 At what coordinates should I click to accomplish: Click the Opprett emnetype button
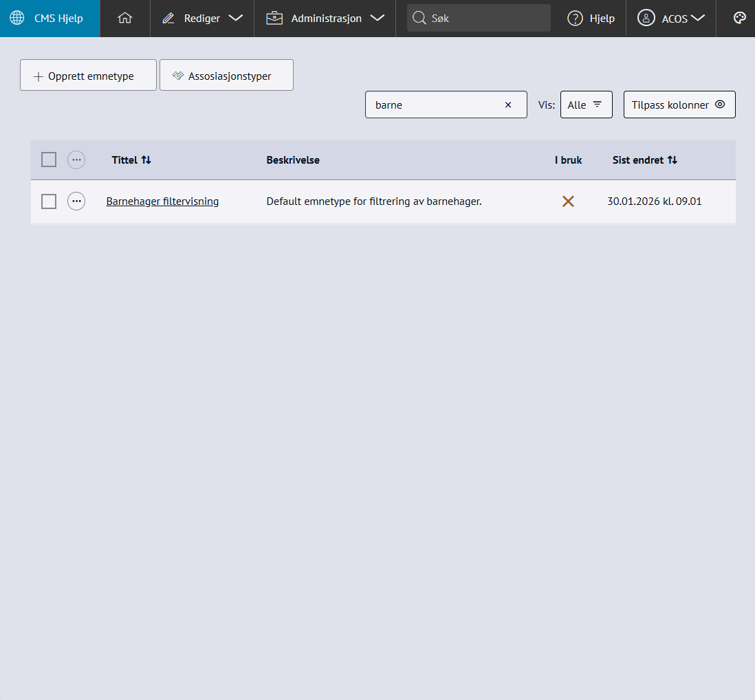click(88, 76)
